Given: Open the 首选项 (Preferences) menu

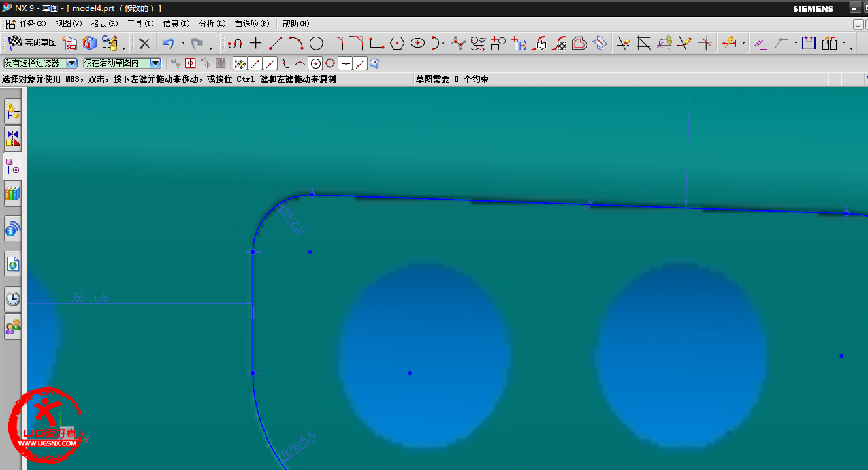Looking at the screenshot, I should point(251,23).
